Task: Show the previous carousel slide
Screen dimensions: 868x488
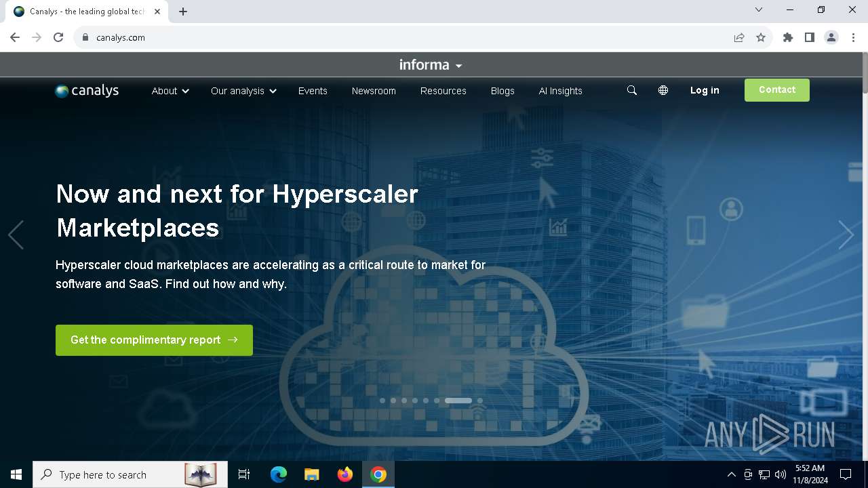Action: point(16,235)
